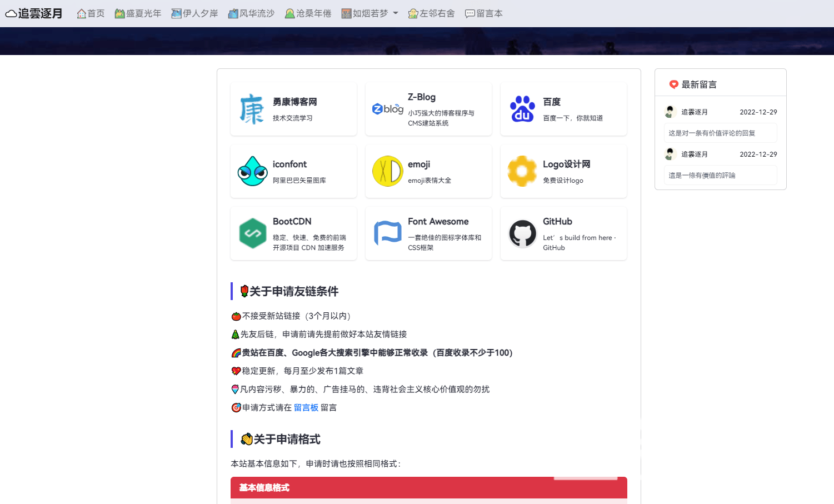
Task: Open the 勇康博客网 blue logo icon
Action: click(252, 109)
